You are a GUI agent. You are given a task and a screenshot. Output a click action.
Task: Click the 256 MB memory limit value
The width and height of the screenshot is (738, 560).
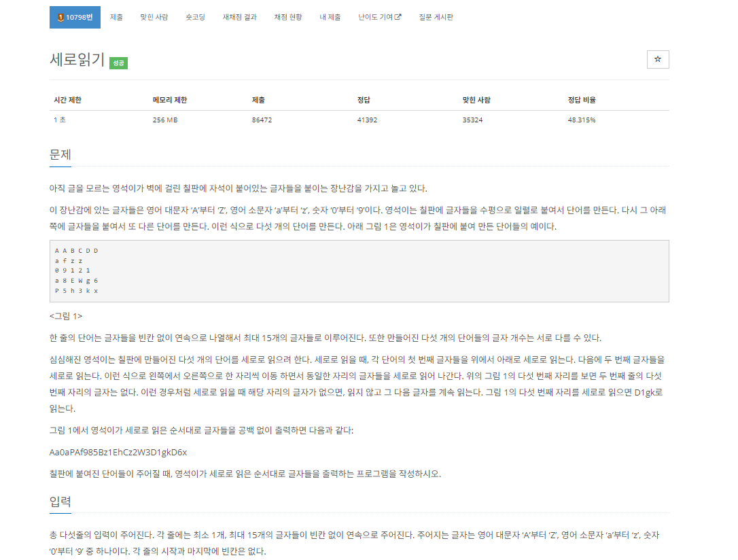coord(165,120)
